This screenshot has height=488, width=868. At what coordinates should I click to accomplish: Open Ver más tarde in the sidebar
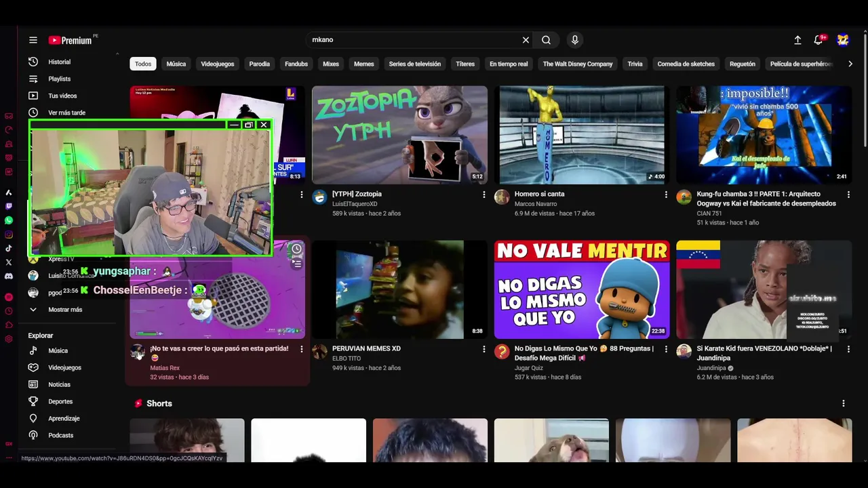[68, 113]
